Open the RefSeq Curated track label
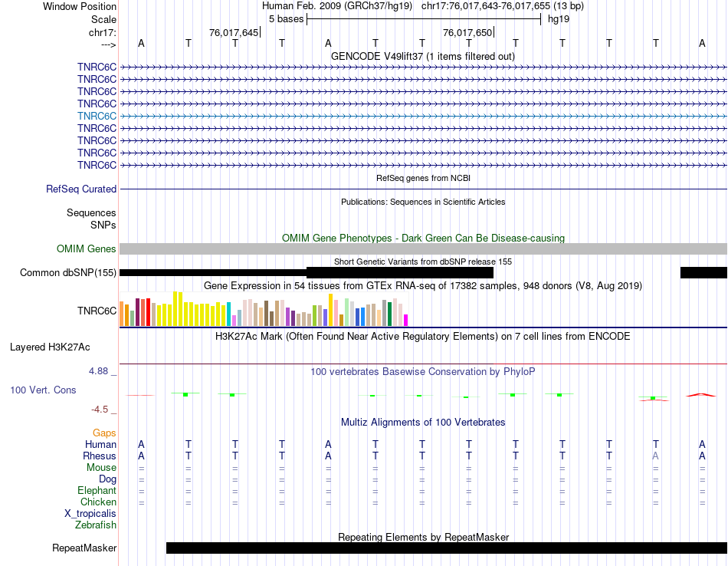Image resolution: width=728 pixels, height=566 pixels. coord(80,189)
